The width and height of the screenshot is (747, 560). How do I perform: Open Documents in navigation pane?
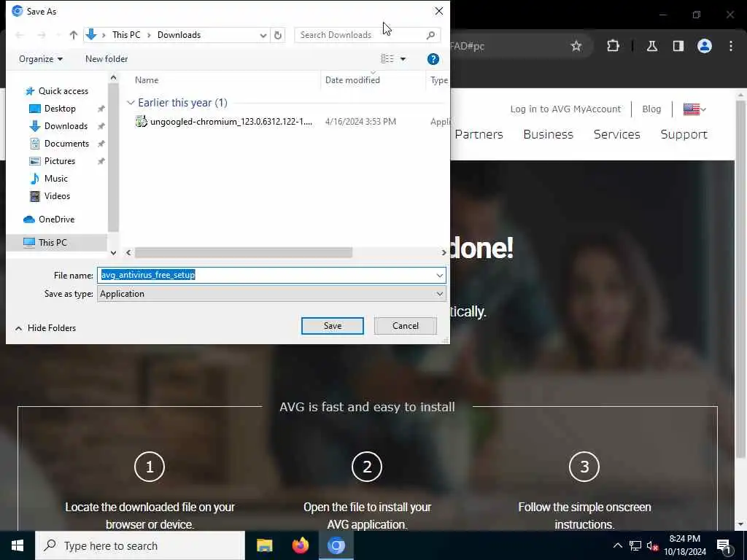[66, 144]
